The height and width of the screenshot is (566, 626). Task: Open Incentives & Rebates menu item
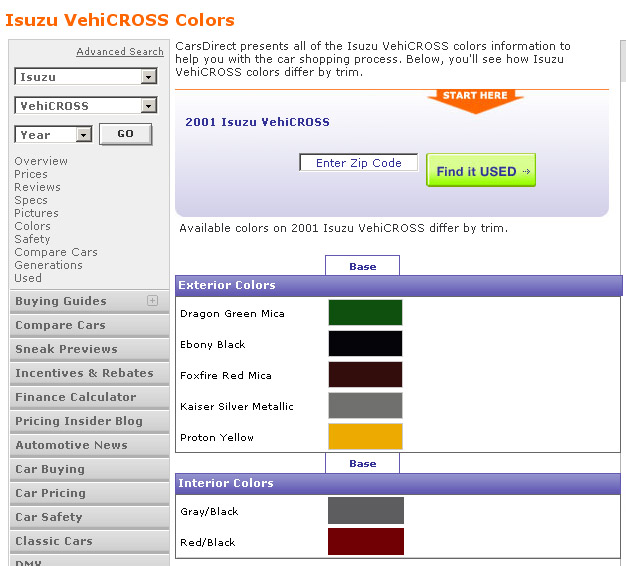(x=89, y=373)
